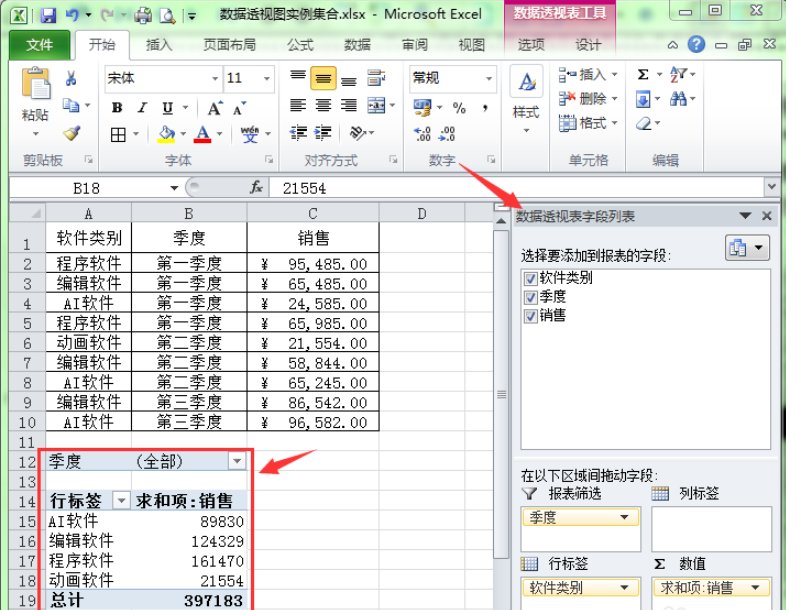Click the Fill Color paint bucket
Viewport: 786px width, 610px height.
pos(166,134)
